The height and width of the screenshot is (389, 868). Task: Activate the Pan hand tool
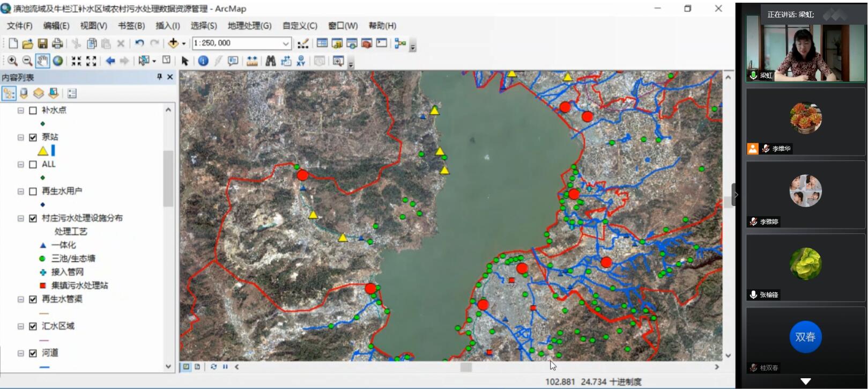tap(42, 61)
